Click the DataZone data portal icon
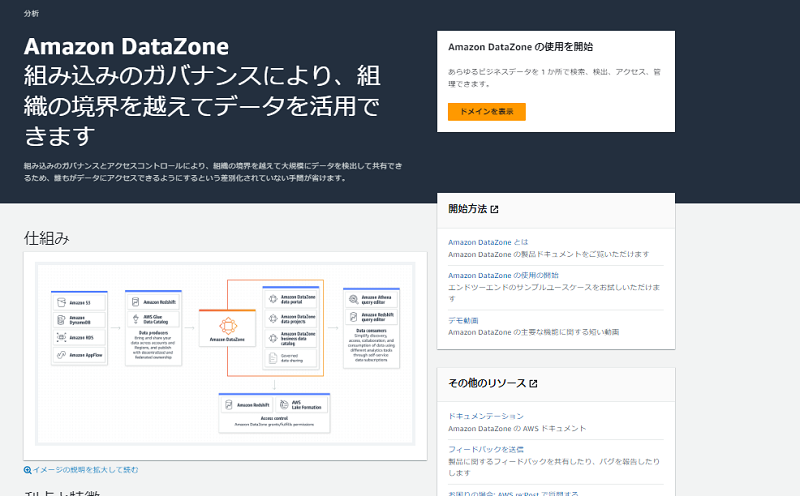800x496 pixels. (273, 299)
